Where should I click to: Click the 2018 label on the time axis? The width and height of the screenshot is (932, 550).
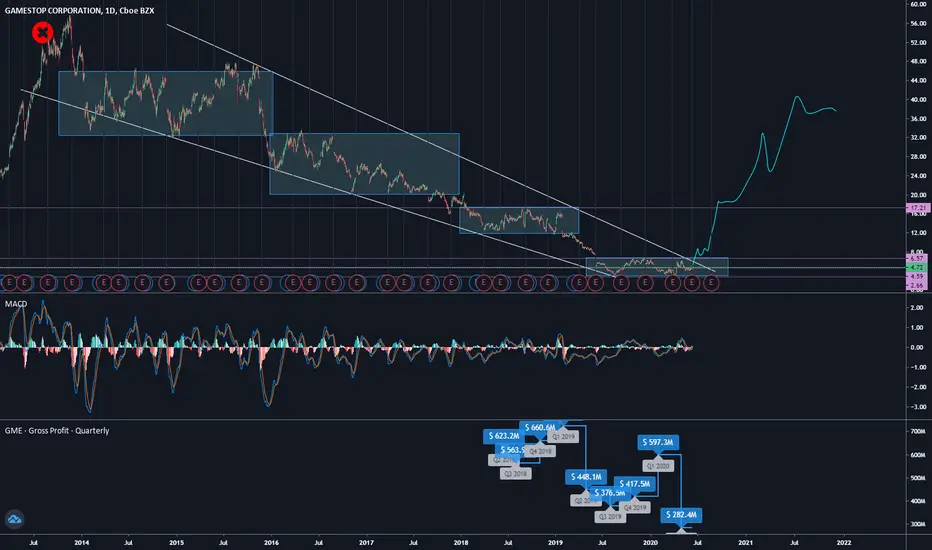click(461, 542)
